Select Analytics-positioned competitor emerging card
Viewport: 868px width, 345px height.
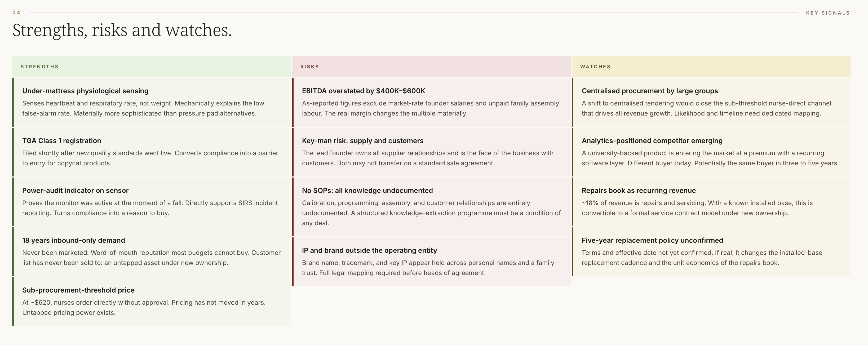[711, 152]
